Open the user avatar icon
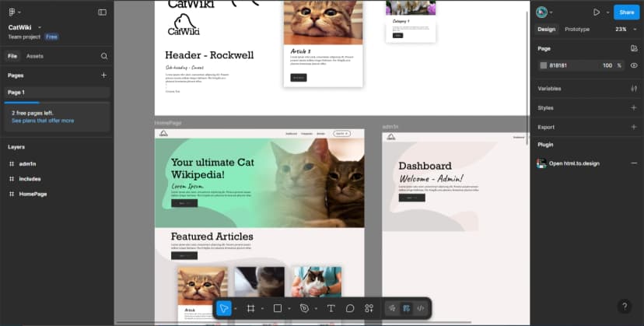This screenshot has height=326, width=644. [x=542, y=12]
